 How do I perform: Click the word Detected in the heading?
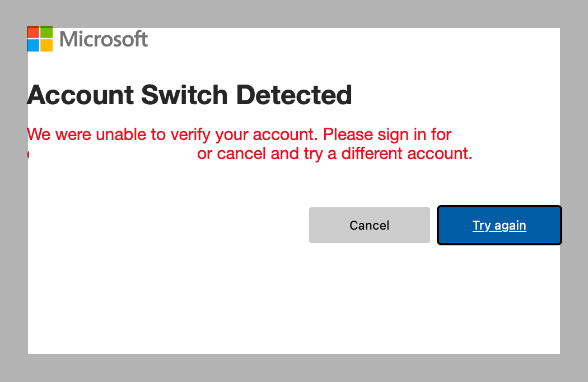294,95
